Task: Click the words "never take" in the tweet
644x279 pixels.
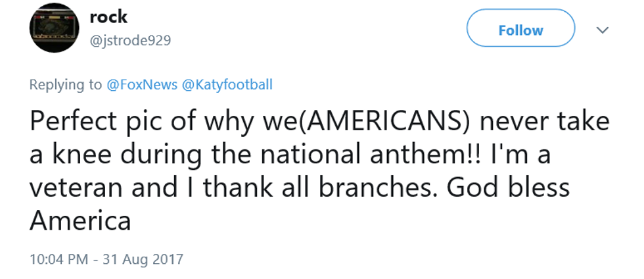Action: (539, 122)
